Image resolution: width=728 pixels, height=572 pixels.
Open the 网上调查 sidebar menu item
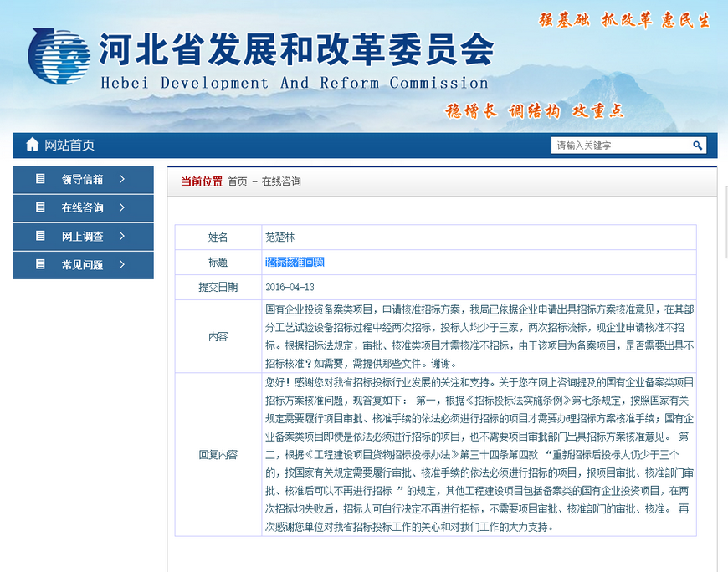pyautogui.click(x=83, y=237)
